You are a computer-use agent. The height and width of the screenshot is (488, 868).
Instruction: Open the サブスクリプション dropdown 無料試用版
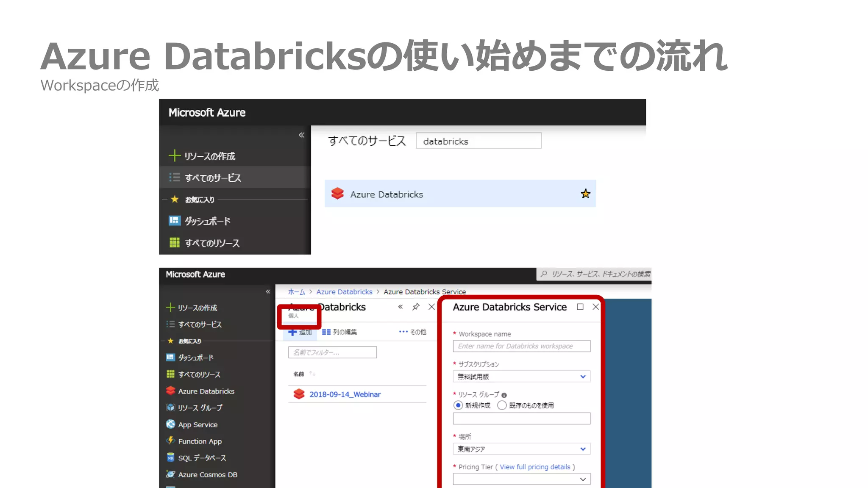point(521,377)
